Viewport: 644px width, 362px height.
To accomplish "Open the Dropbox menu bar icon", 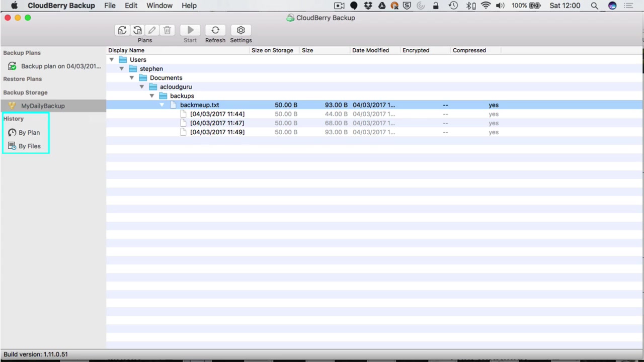I will [x=368, y=6].
